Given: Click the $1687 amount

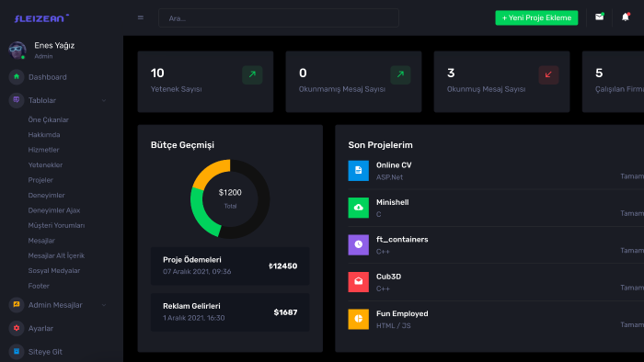Looking at the screenshot, I should click(x=285, y=312).
